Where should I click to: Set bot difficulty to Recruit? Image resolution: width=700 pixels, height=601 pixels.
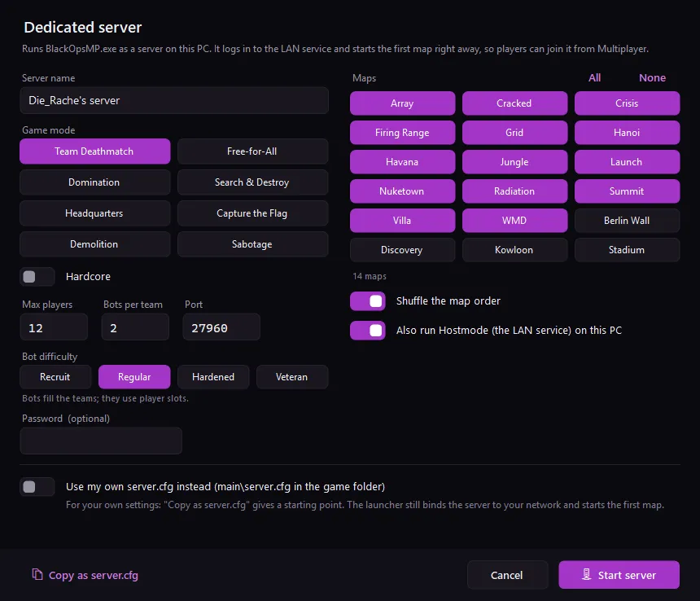point(55,377)
